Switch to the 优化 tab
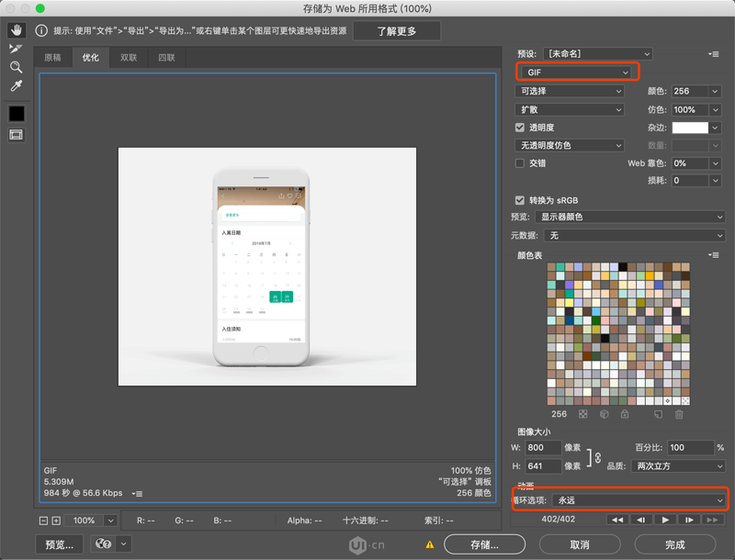The width and height of the screenshot is (735, 560). [x=91, y=58]
